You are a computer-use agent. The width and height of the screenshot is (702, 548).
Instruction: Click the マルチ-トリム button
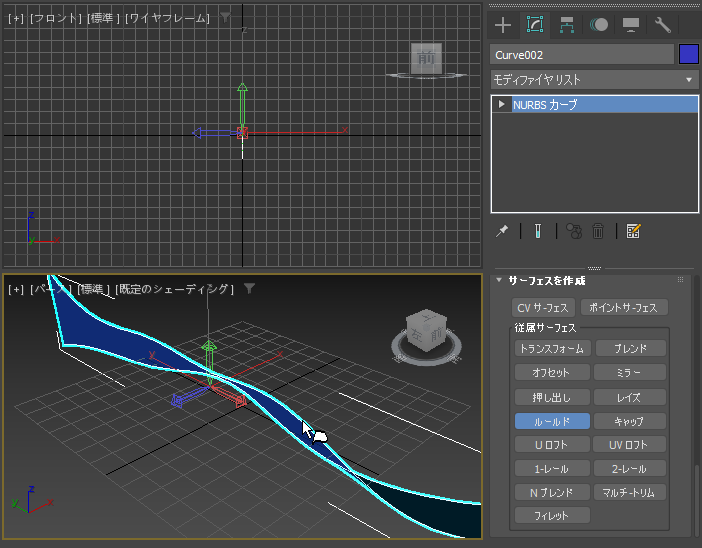coord(629,492)
